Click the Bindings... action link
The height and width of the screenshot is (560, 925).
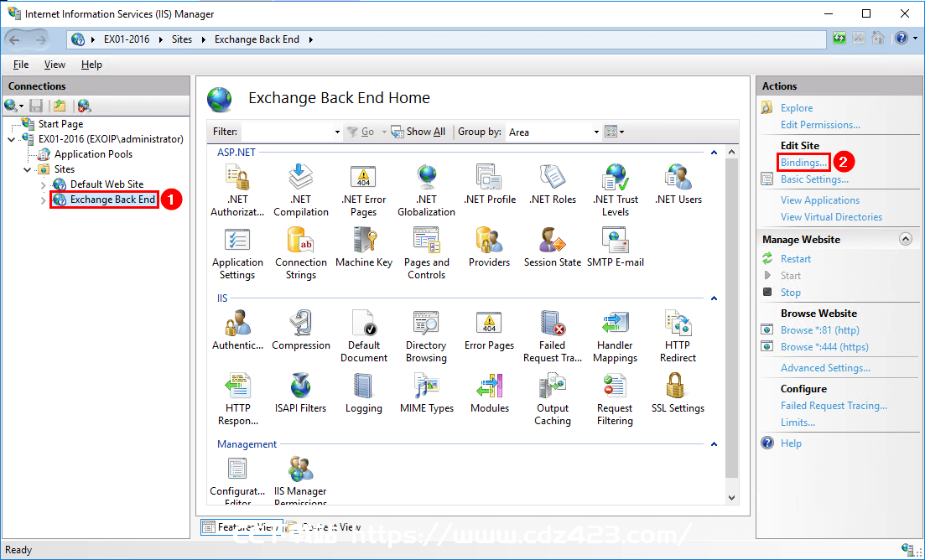tap(803, 162)
